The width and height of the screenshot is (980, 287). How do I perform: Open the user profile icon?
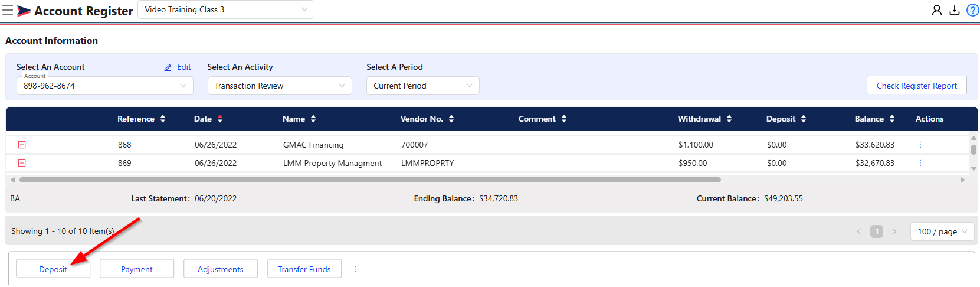936,10
